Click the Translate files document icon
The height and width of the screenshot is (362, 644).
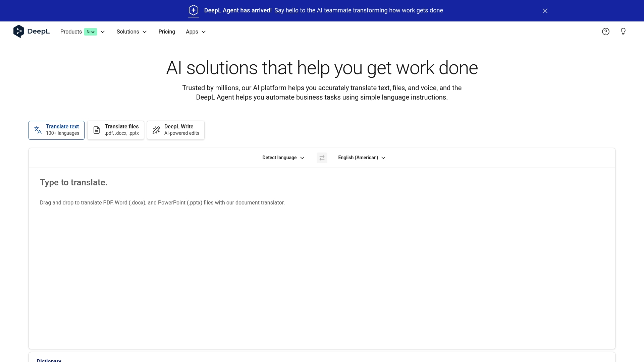click(x=97, y=130)
